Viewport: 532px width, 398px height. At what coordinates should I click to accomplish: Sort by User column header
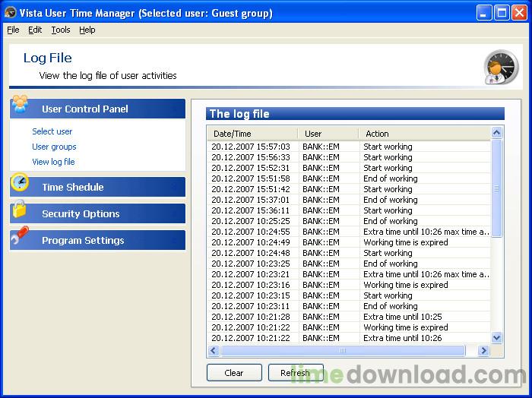click(x=328, y=134)
